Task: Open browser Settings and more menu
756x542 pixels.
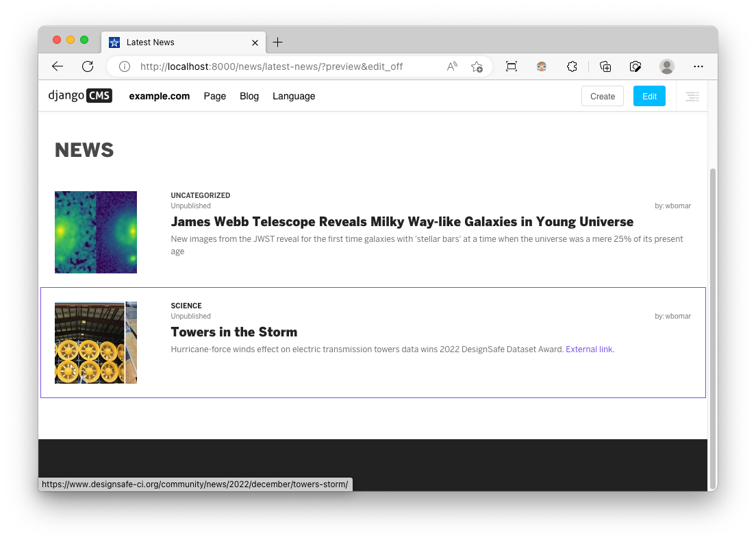Action: pyautogui.click(x=698, y=66)
